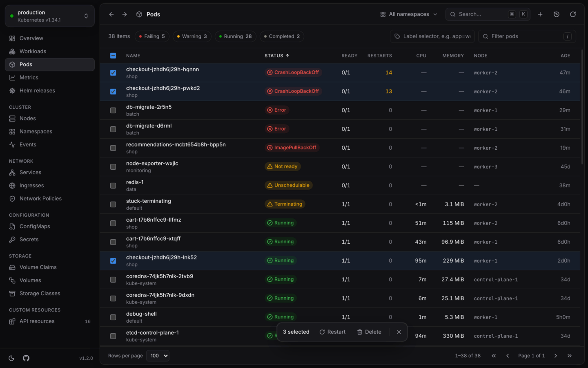The height and width of the screenshot is (368, 588).
Task: Open Helm releases page
Action: 50,91
